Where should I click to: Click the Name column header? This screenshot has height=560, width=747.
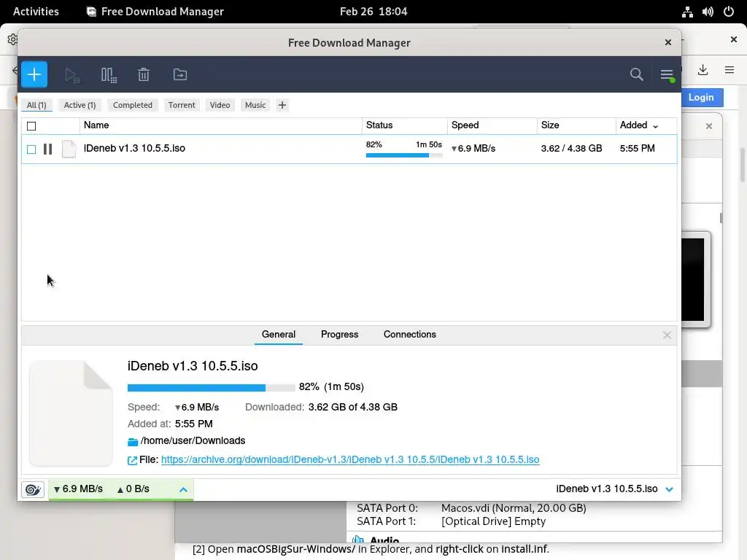pyautogui.click(x=220, y=125)
